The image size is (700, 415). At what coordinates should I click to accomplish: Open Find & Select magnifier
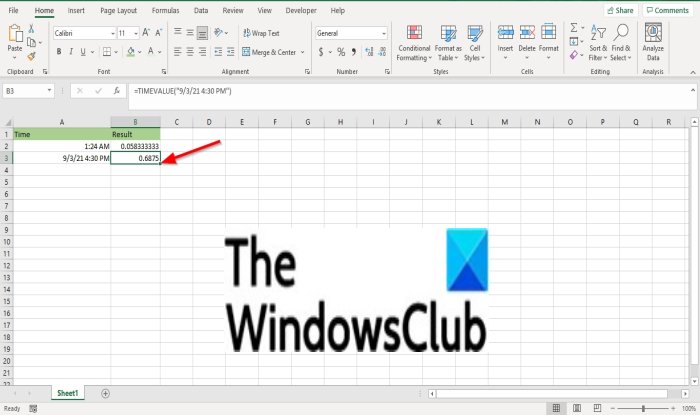[621, 43]
